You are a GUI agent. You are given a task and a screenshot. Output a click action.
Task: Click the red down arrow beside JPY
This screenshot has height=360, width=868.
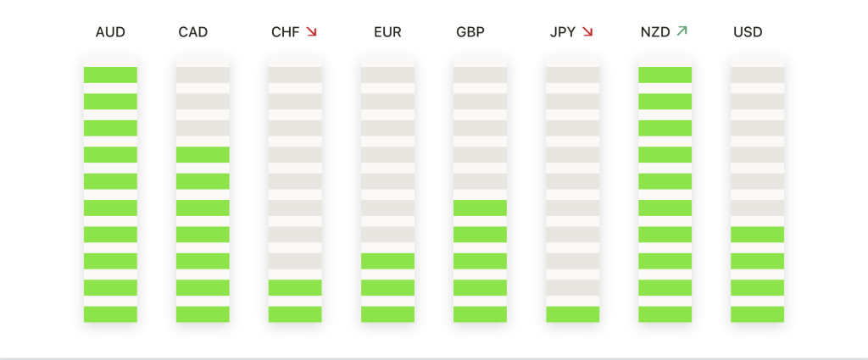[x=587, y=32]
